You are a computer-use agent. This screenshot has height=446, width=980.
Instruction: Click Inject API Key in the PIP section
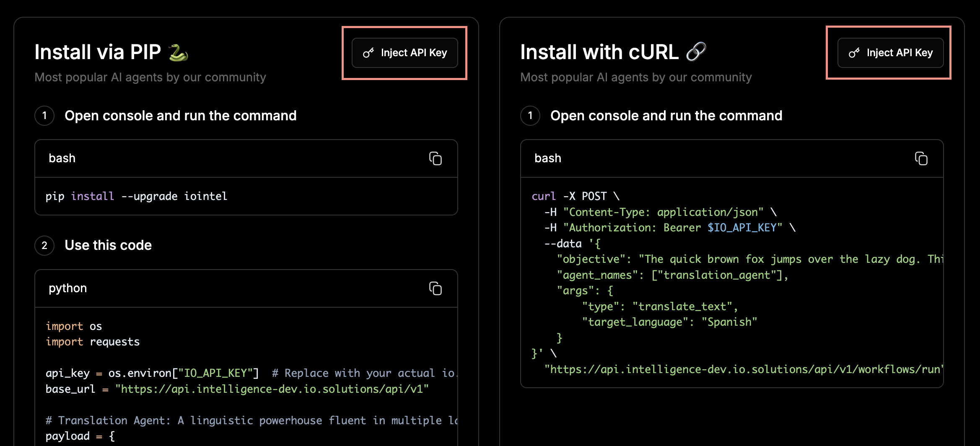coord(404,52)
